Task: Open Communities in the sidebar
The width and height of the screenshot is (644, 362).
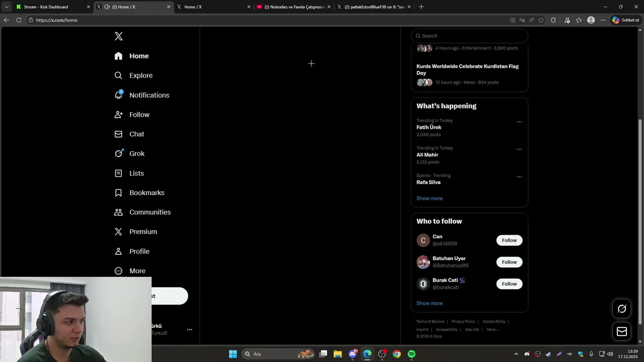Action: [142, 212]
